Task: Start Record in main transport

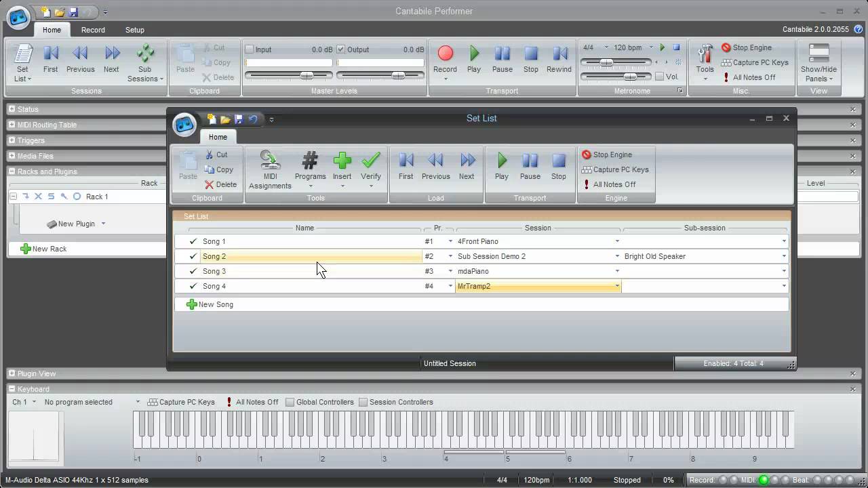Action: [445, 62]
